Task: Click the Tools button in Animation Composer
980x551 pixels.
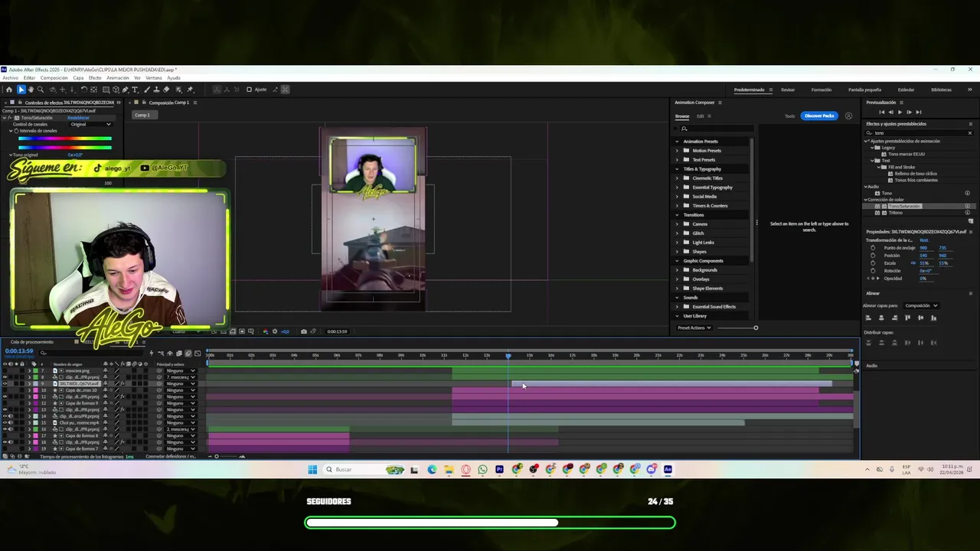Action: (789, 116)
